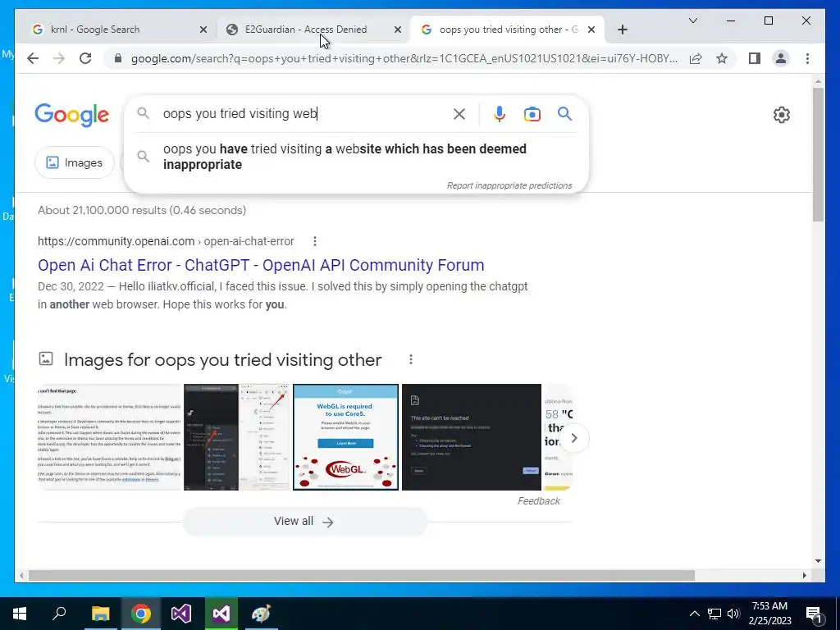Switch to krnl - Google Search tab

click(x=111, y=30)
